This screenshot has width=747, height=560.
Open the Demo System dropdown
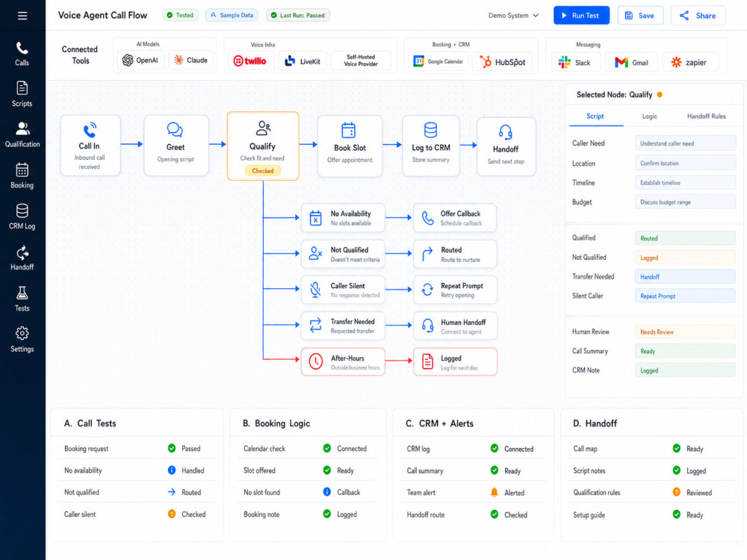point(513,15)
